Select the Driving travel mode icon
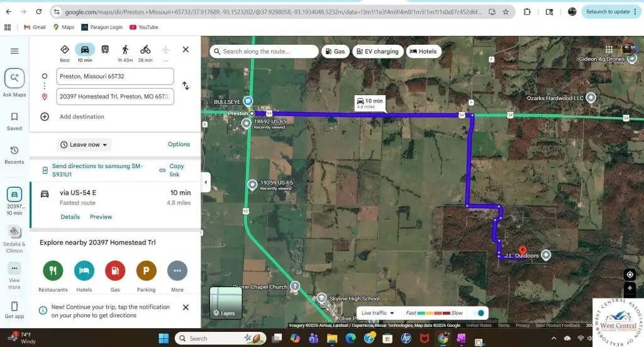This screenshot has width=644, height=347. [85, 50]
